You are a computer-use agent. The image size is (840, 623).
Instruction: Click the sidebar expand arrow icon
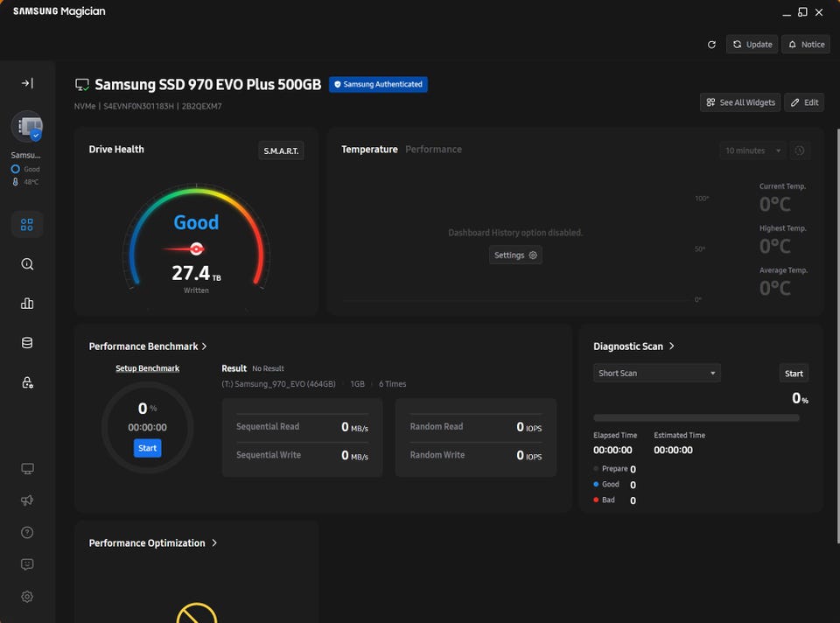27,83
